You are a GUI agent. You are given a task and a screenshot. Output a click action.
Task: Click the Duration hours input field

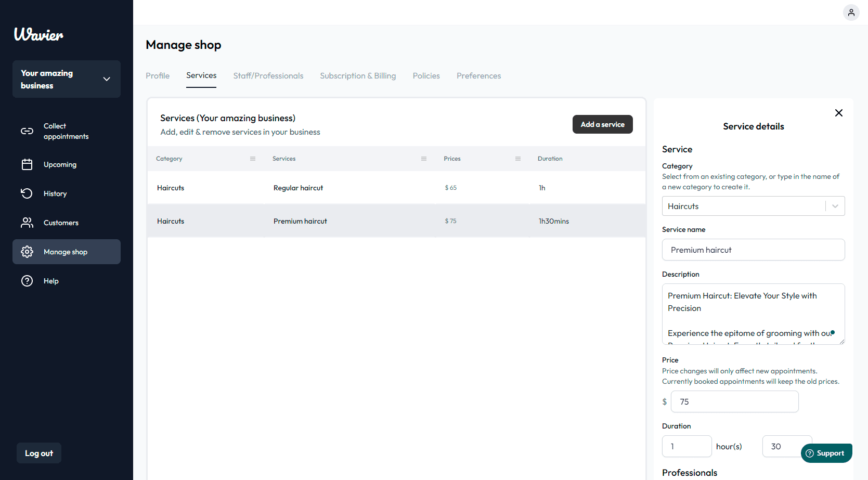coord(686,446)
